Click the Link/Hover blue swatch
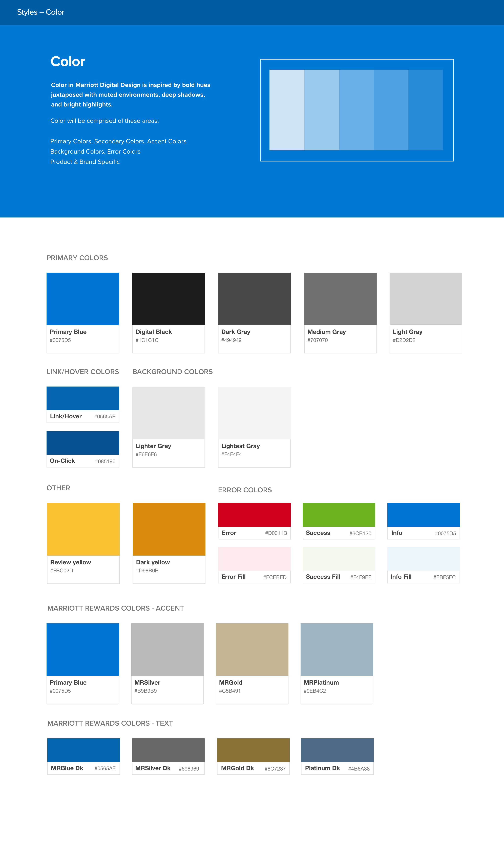Screen dimensions: 504x841 coord(82,398)
